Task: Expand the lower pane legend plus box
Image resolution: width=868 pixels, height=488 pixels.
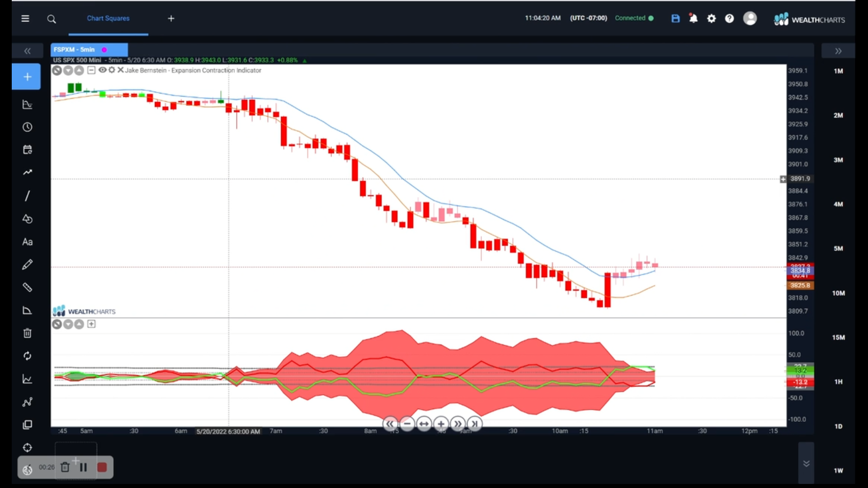Action: [x=91, y=324]
